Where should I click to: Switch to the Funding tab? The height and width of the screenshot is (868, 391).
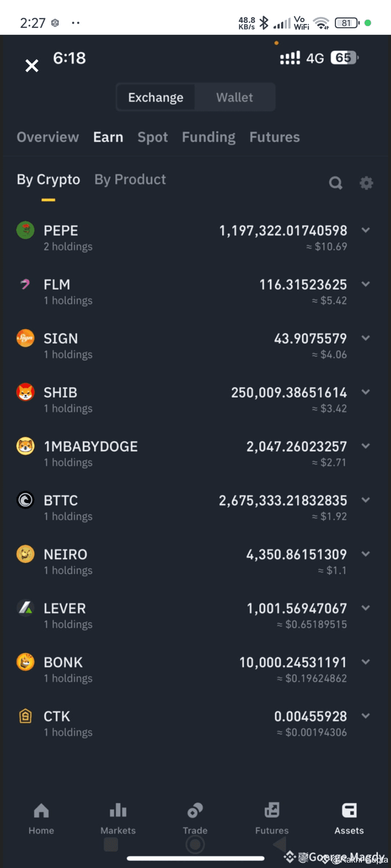[x=209, y=137]
